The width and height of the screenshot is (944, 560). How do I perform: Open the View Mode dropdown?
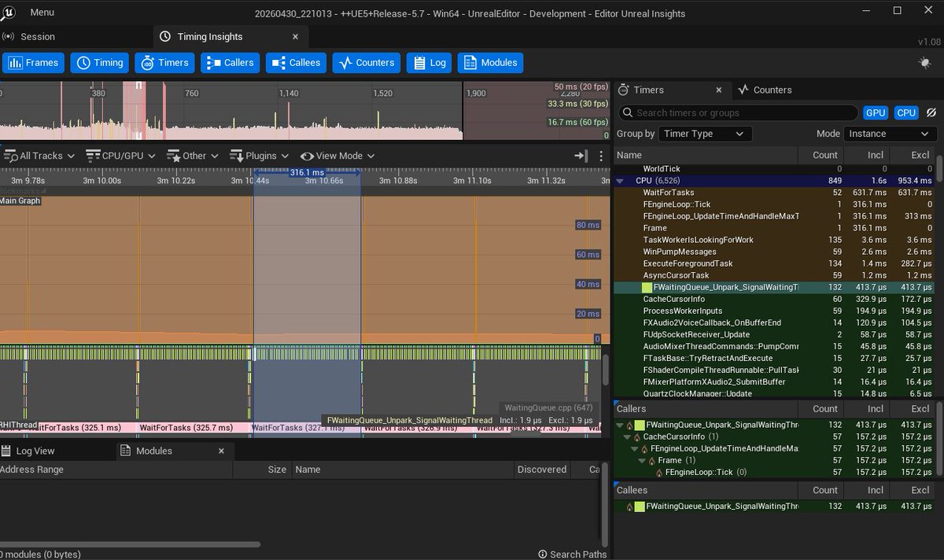[x=337, y=156]
